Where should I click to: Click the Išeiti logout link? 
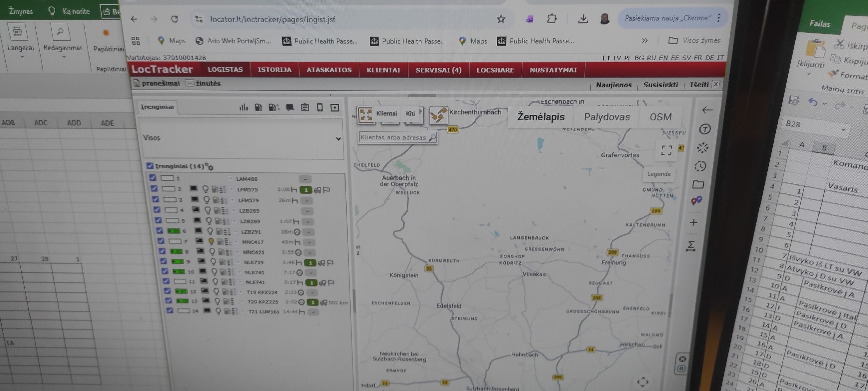tap(699, 85)
